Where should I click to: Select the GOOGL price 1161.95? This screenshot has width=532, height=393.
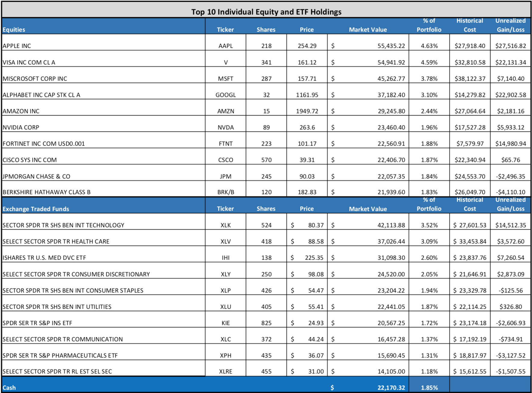pos(307,95)
